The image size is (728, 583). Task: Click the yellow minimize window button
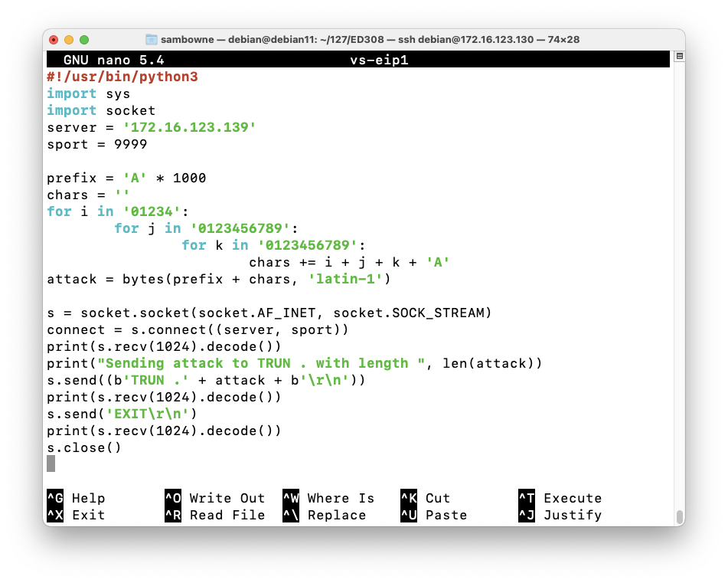click(x=69, y=40)
